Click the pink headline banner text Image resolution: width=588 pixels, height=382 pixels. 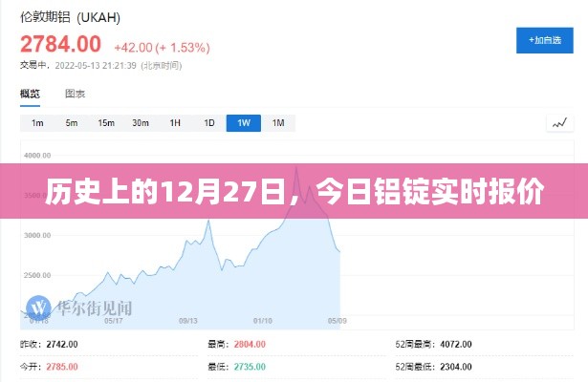(x=294, y=191)
